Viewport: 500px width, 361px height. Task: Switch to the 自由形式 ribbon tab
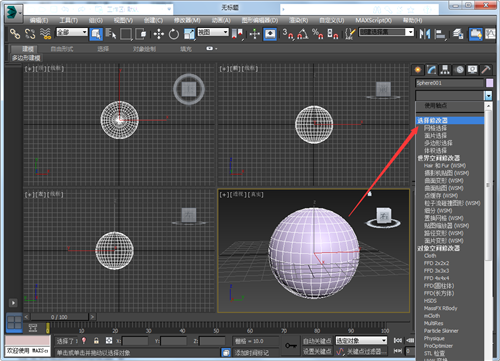[62, 49]
